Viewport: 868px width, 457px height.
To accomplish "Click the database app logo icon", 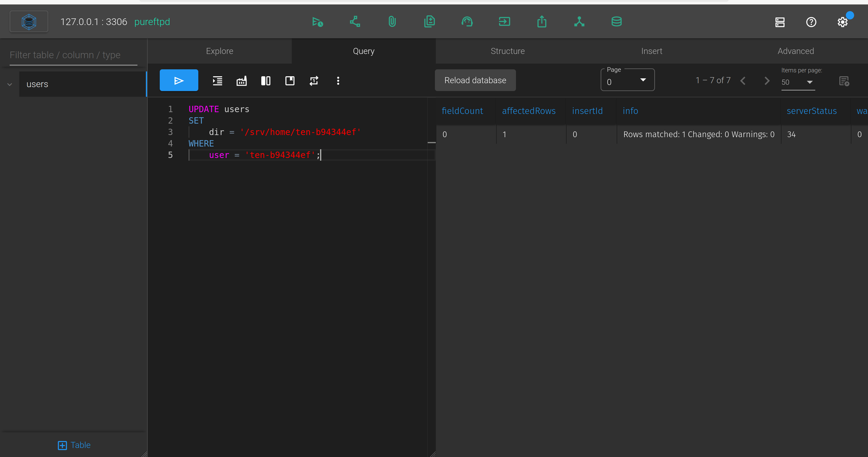I will point(29,22).
